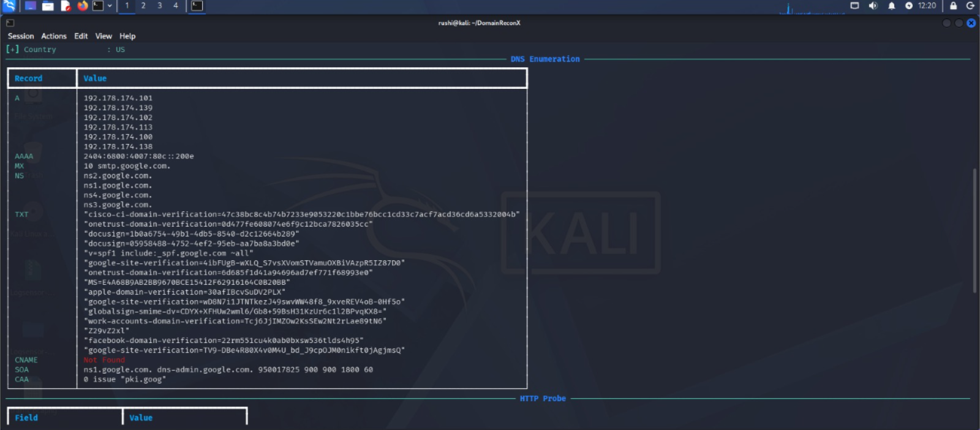Click the ns4.google.com. entry
This screenshot has width=980, height=430.
(x=118, y=195)
